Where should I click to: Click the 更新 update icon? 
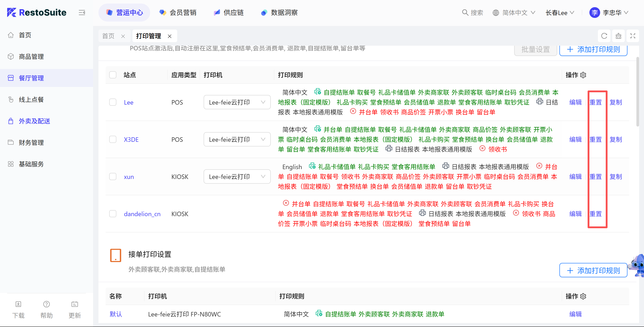click(x=75, y=304)
